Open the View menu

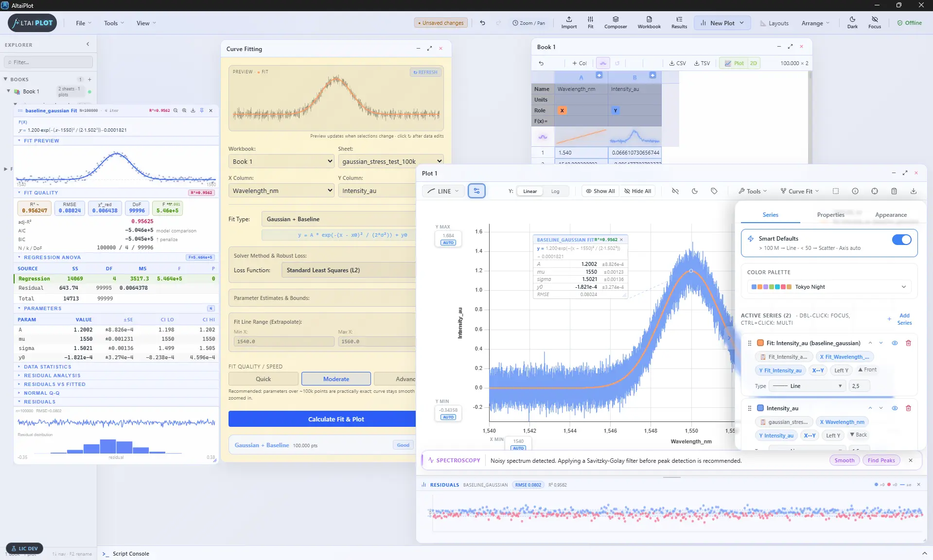(x=146, y=23)
